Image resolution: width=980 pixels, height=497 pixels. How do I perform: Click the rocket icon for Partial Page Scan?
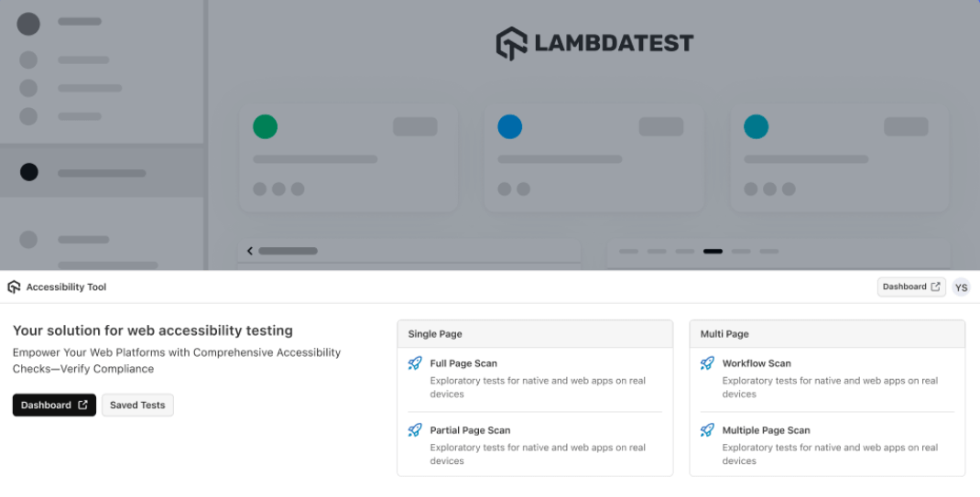tap(415, 430)
